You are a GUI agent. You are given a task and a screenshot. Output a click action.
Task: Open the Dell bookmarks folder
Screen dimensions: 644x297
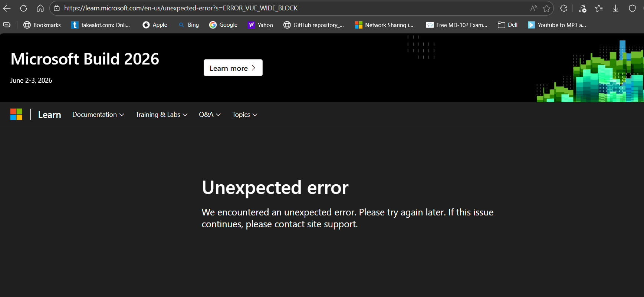pos(507,25)
